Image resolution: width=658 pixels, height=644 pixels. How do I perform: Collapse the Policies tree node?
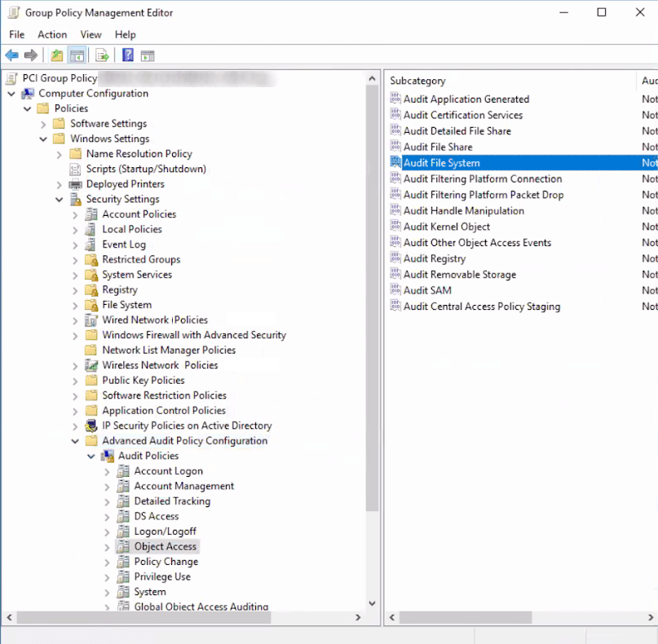27,108
